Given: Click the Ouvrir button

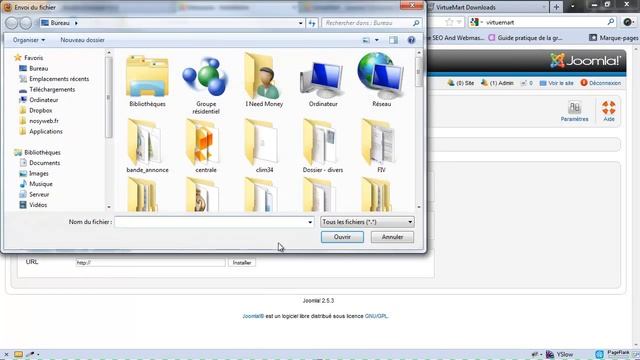Looking at the screenshot, I should point(342,237).
